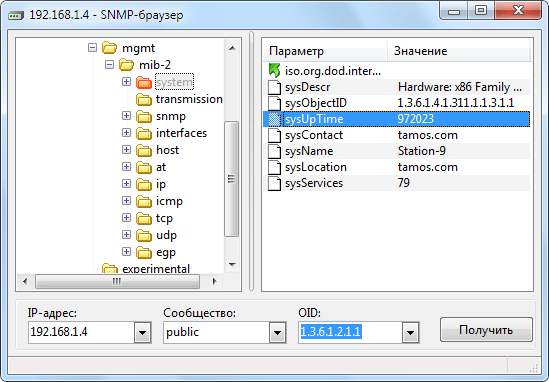549x382 pixels.
Task: Maximize the SNMP browser window
Action: pos(481,11)
